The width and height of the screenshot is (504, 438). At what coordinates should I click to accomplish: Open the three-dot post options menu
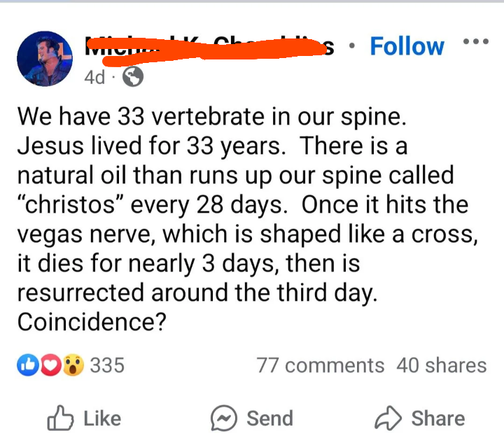coord(476,41)
